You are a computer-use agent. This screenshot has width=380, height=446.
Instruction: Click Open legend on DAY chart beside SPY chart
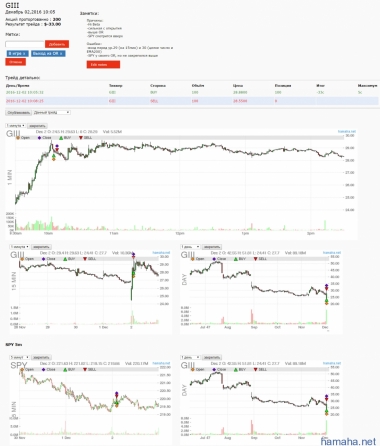[193, 369]
